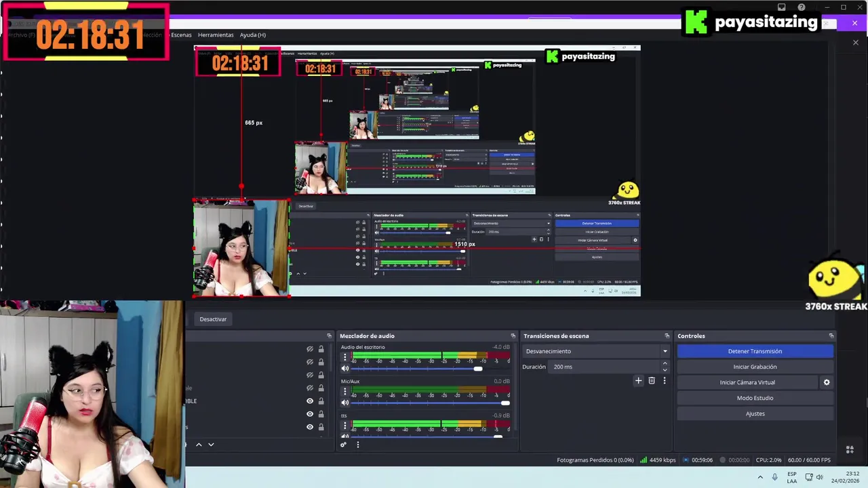Open virtual camera settings gear
The image size is (868, 488).
(x=827, y=382)
